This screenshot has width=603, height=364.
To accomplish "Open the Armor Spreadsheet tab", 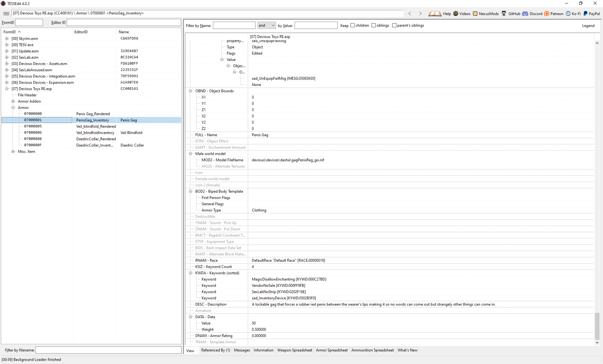I will tap(332, 350).
